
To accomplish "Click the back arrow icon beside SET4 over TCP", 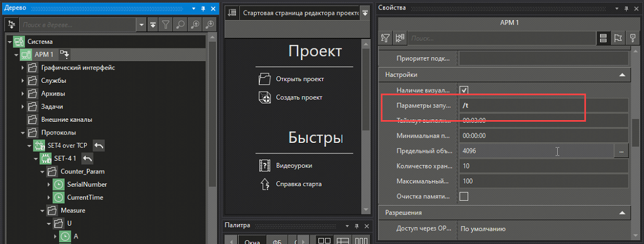I will (98, 146).
